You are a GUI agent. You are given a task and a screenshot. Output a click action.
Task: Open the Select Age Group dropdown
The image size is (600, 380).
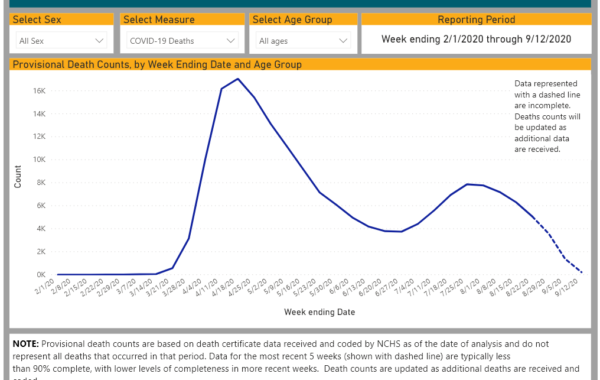303,41
